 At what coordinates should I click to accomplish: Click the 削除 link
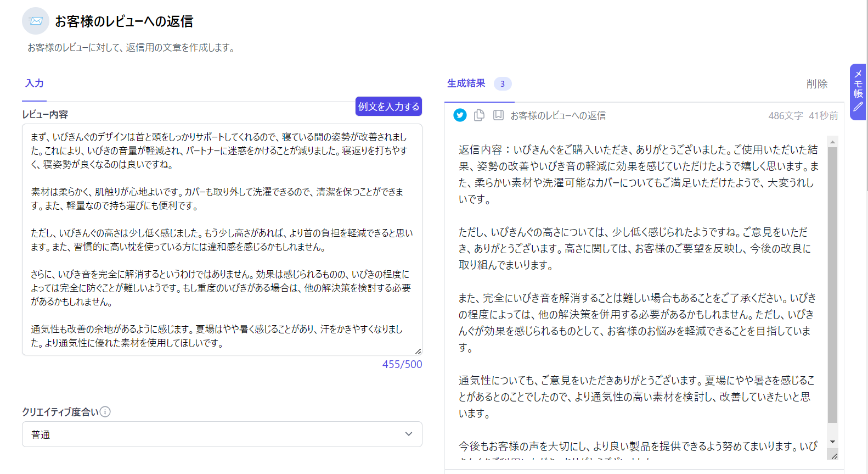click(817, 84)
